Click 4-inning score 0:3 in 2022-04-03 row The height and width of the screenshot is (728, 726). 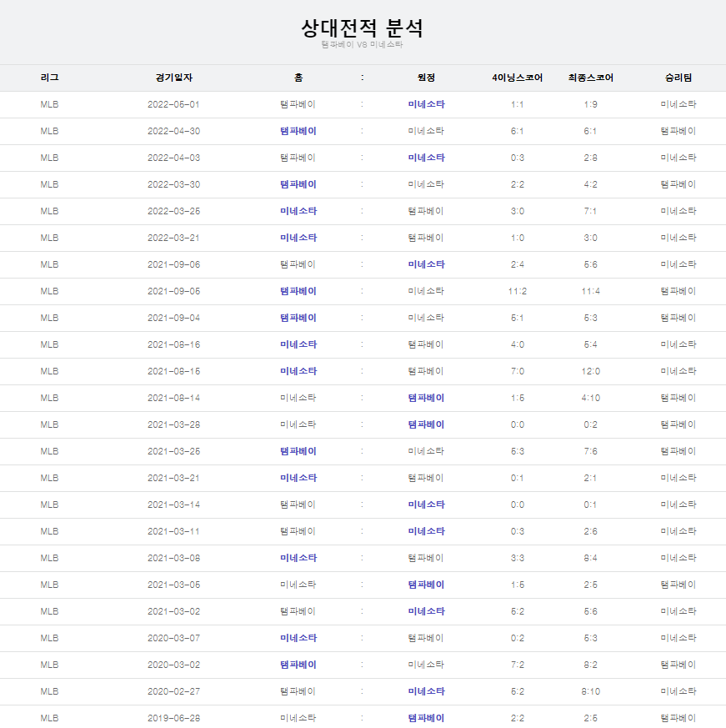click(517, 158)
